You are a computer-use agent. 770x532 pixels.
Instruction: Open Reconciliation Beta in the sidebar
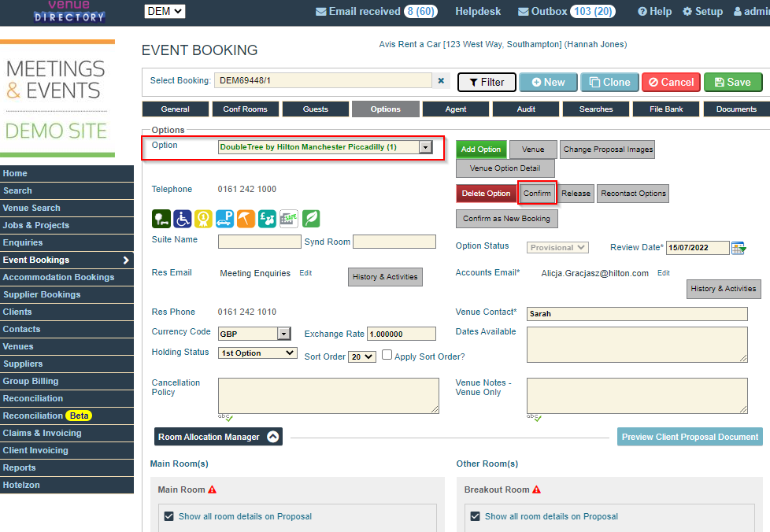(67, 416)
